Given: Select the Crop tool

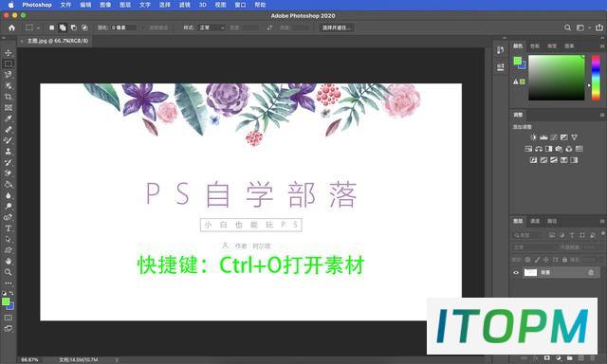Looking at the screenshot, I should [9, 97].
